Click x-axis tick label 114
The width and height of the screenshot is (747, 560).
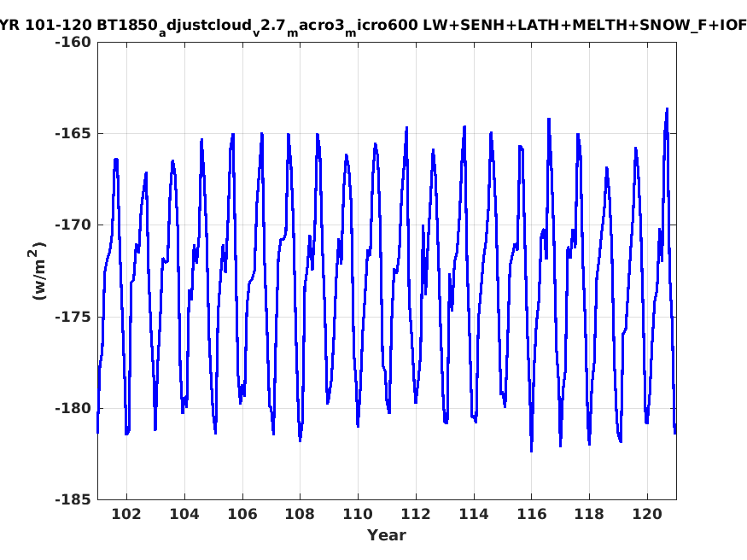pyautogui.click(x=474, y=514)
